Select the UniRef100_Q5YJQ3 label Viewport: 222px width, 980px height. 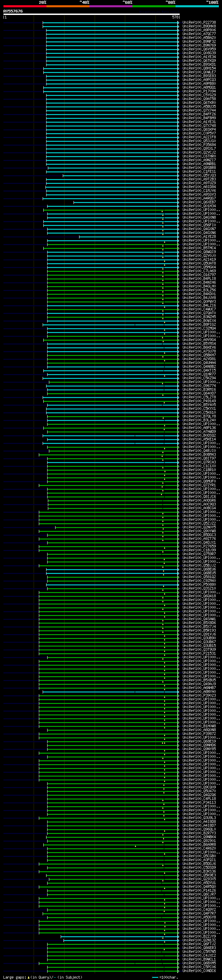click(x=199, y=175)
